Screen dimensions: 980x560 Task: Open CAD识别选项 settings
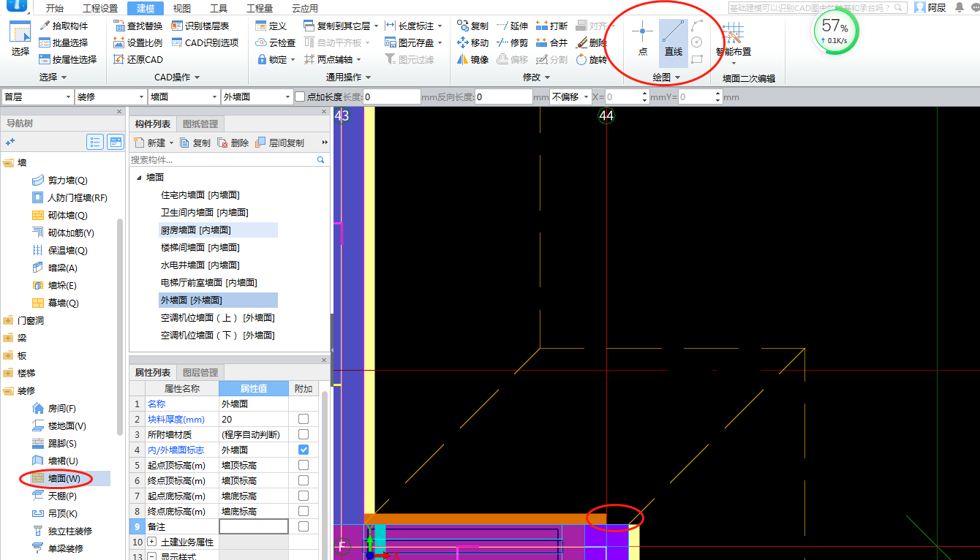click(206, 42)
